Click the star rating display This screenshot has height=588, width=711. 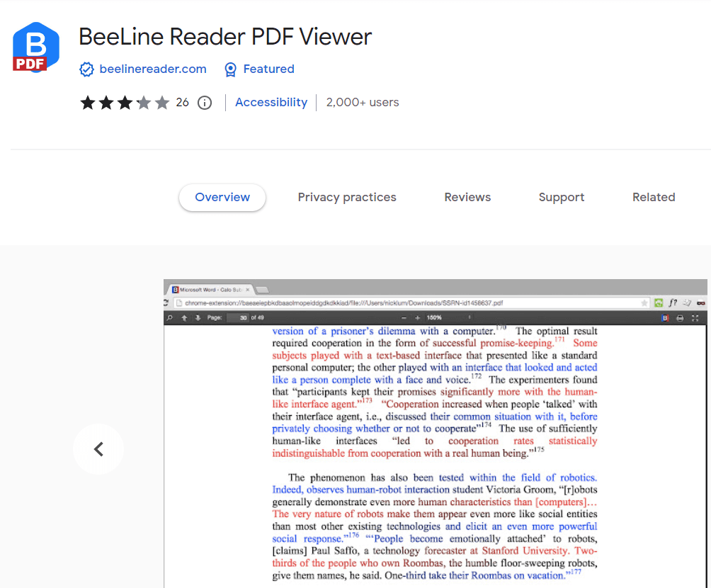[125, 103]
